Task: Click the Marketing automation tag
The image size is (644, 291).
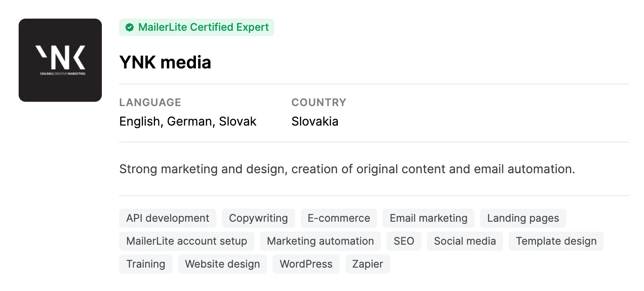Action: [x=320, y=241]
